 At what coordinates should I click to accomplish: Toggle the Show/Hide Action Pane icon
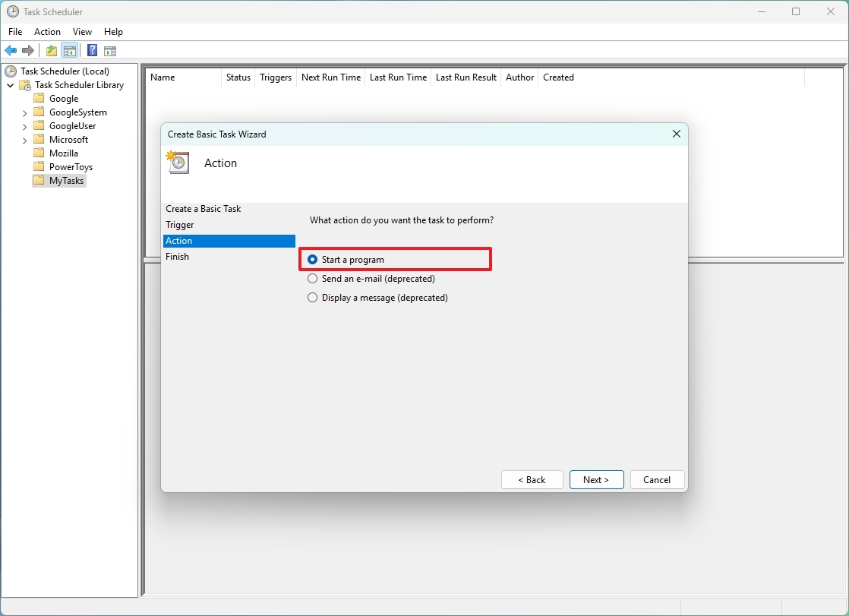110,51
